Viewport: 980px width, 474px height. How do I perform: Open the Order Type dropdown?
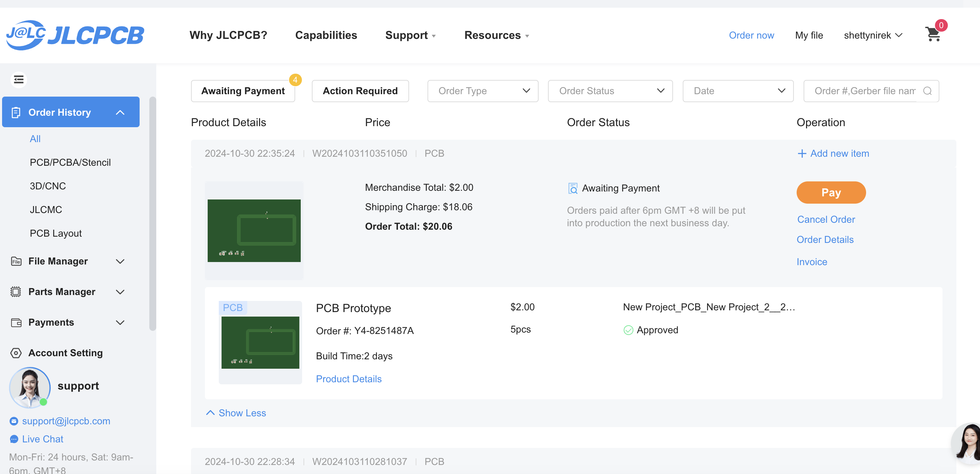(482, 91)
